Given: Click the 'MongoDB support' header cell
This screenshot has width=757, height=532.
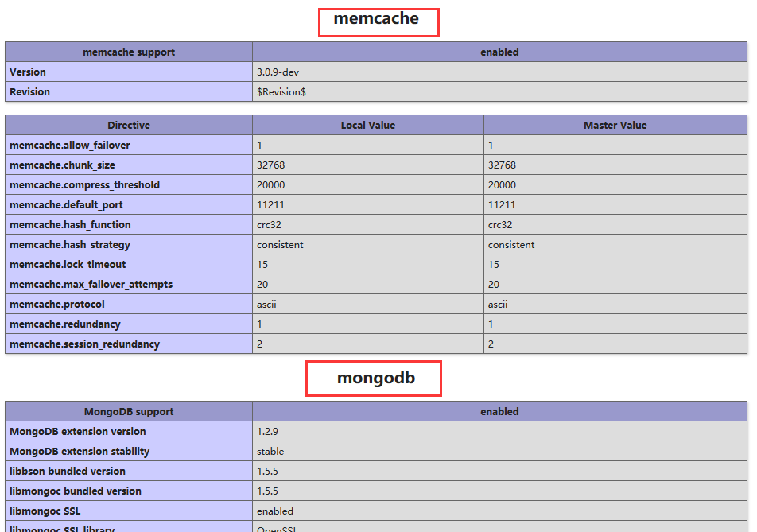Looking at the screenshot, I should (129, 411).
